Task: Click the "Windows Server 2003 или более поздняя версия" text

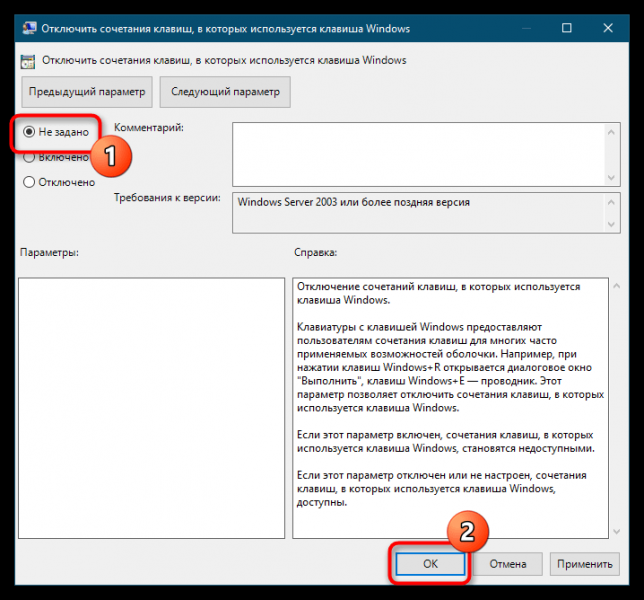Action: pos(354,202)
